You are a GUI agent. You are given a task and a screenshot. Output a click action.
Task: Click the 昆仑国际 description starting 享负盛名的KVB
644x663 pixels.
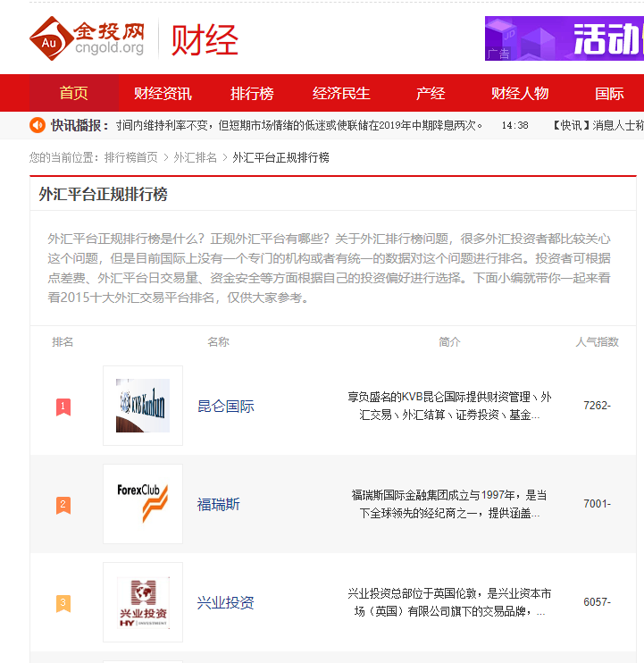[449, 406]
